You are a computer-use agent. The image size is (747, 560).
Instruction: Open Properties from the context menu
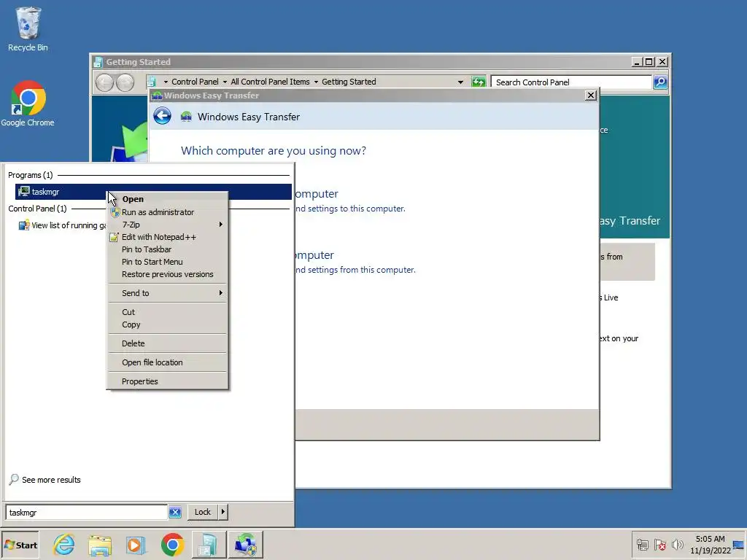pyautogui.click(x=167, y=381)
